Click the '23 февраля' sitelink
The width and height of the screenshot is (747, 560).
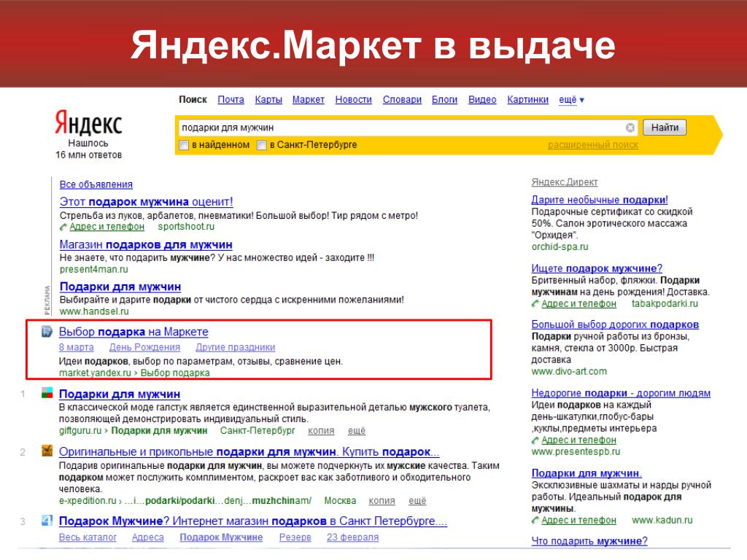(352, 537)
